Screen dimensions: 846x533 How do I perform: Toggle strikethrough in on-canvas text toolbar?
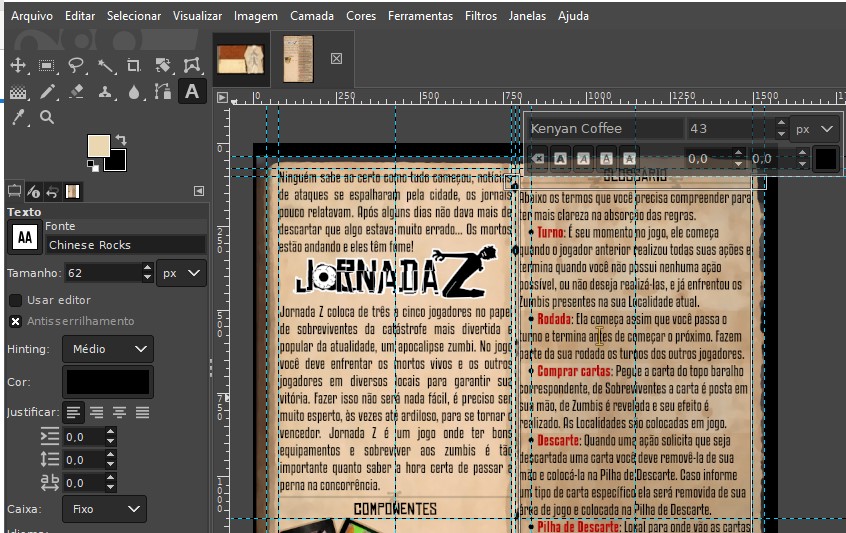(629, 159)
